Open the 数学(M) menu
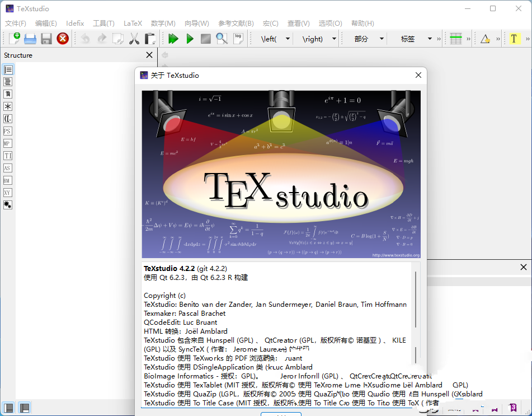Viewport: 532px width, 416px height. pos(163,23)
